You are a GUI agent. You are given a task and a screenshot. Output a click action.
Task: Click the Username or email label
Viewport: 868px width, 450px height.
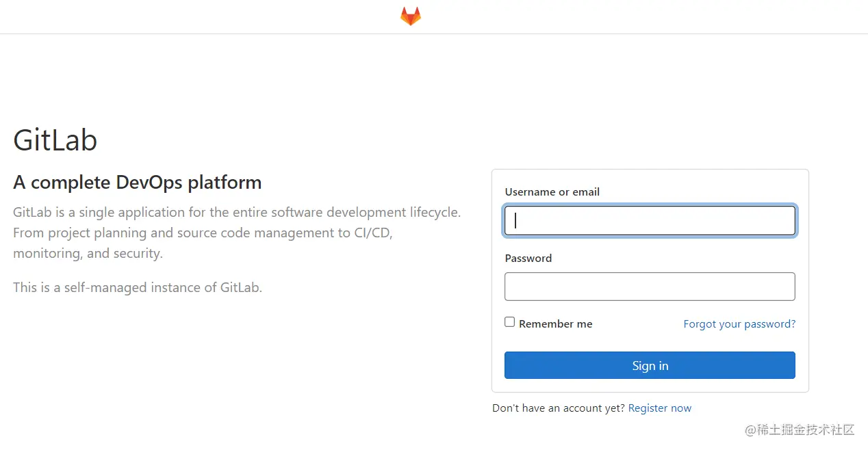tap(552, 192)
